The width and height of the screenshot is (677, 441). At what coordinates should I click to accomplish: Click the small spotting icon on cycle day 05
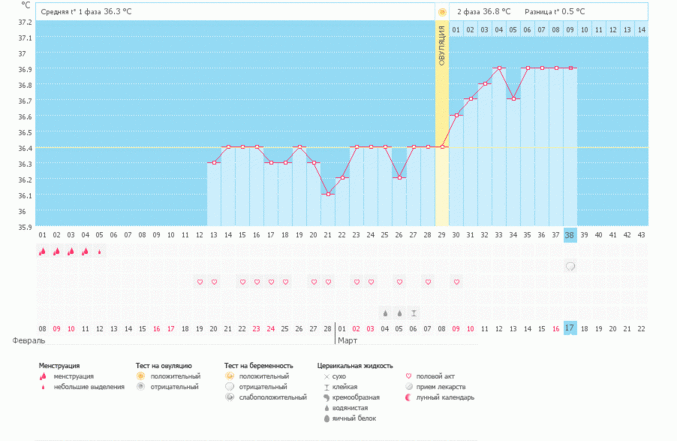tap(99, 252)
